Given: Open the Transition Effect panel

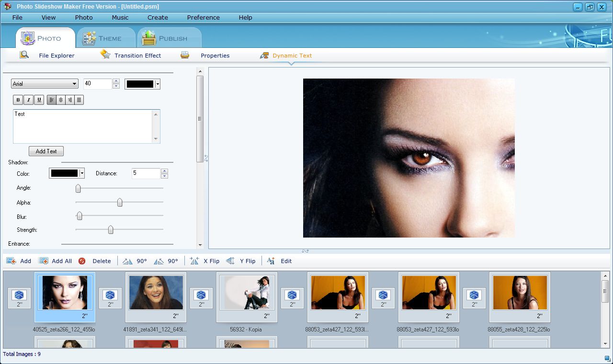Looking at the screenshot, I should pos(131,56).
